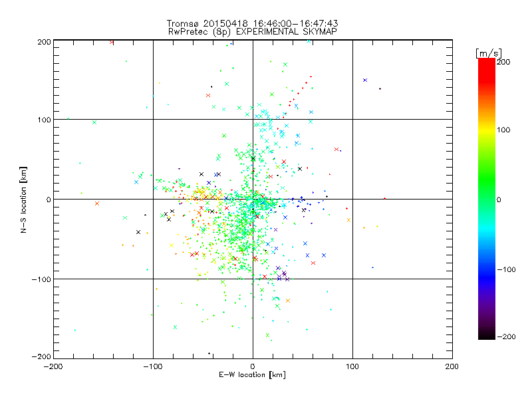532x399 pixels.
Task: Click the y-axis tick label "-200"
Action: pos(41,357)
